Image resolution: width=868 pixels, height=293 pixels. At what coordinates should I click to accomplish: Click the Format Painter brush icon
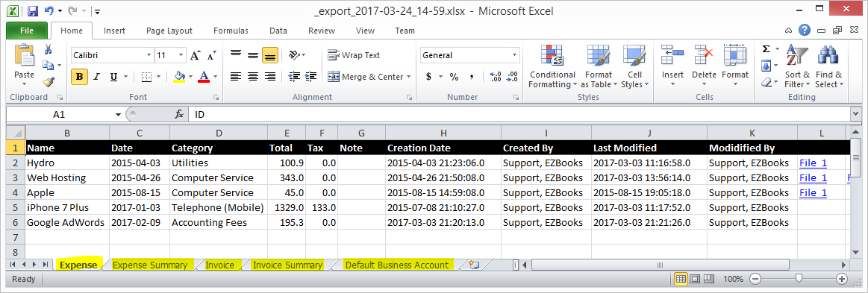pyautogui.click(x=49, y=82)
